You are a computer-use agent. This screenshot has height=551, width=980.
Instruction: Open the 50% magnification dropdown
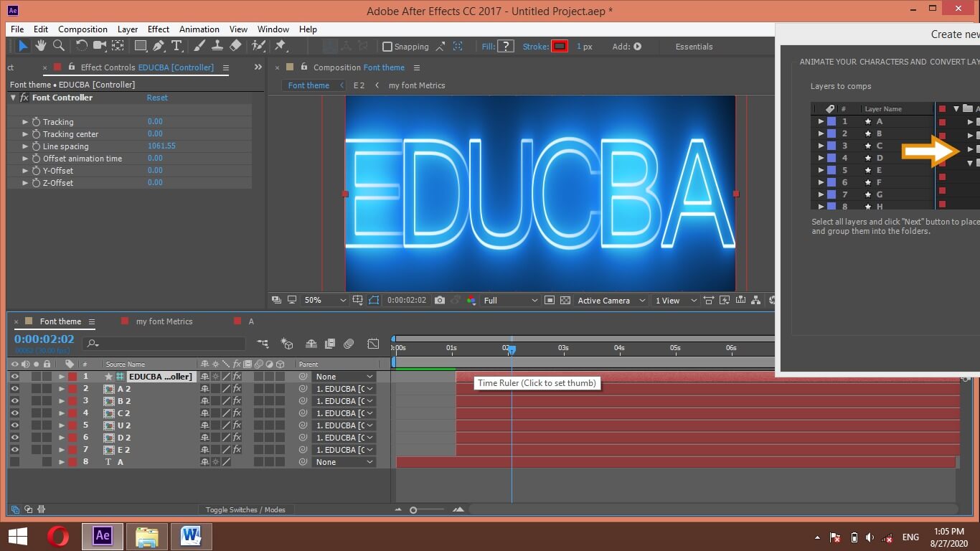324,300
